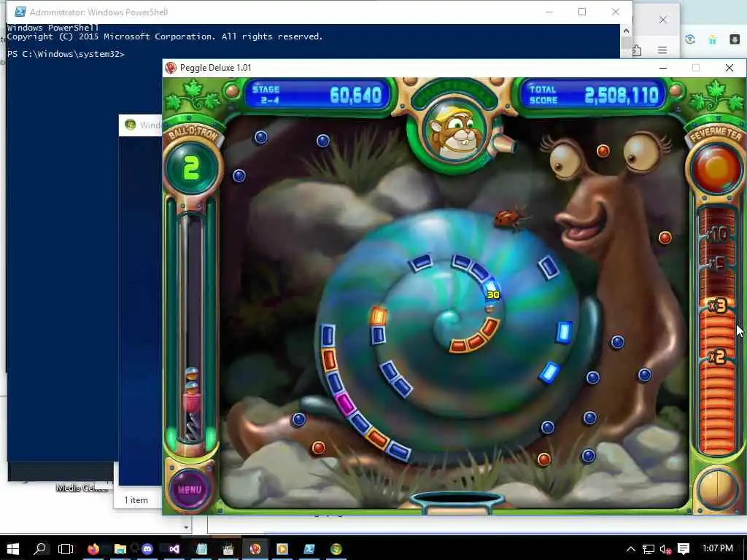Viewport: 747px width, 560px height.
Task: Click the yellow 30 points popup
Action: 493,295
